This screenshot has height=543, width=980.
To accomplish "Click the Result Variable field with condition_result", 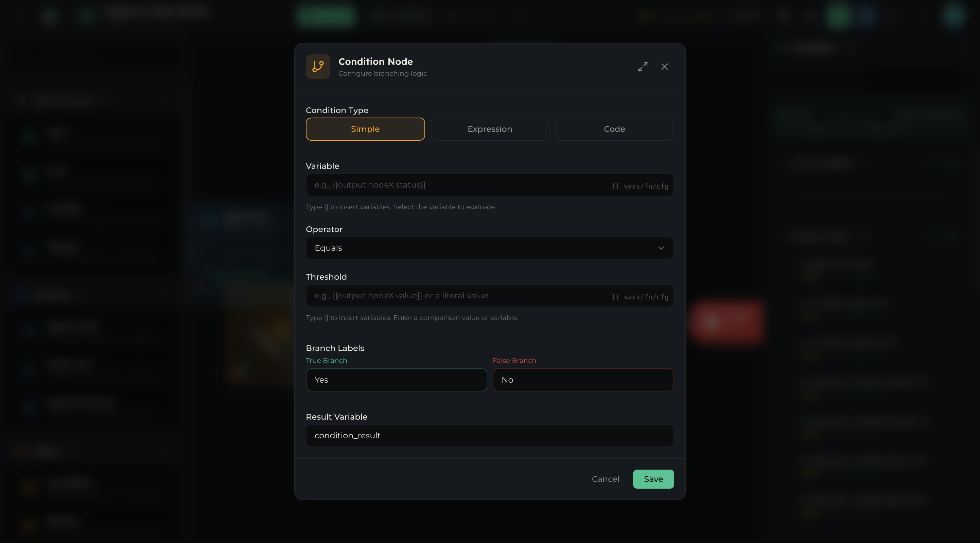I will pos(490,436).
